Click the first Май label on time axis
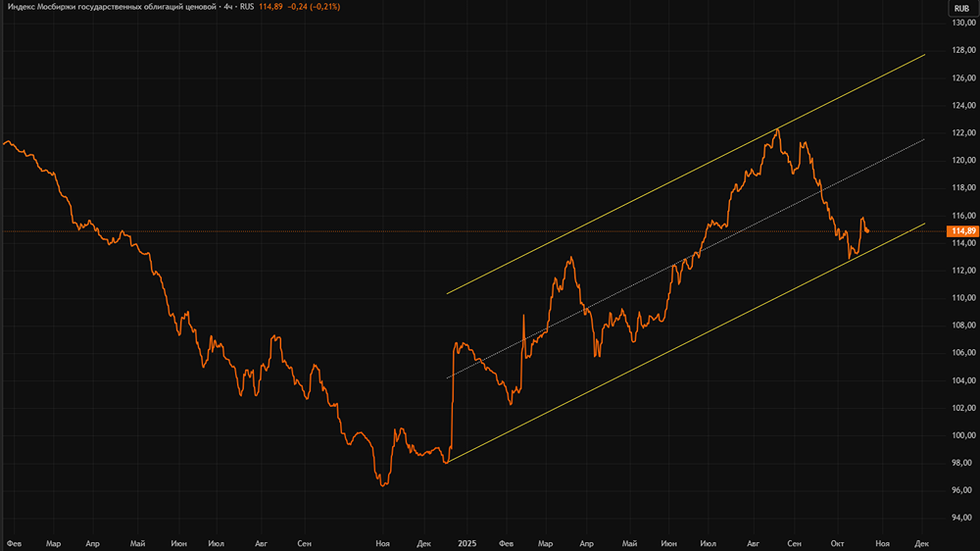This screenshot has height=551, width=980. click(137, 543)
